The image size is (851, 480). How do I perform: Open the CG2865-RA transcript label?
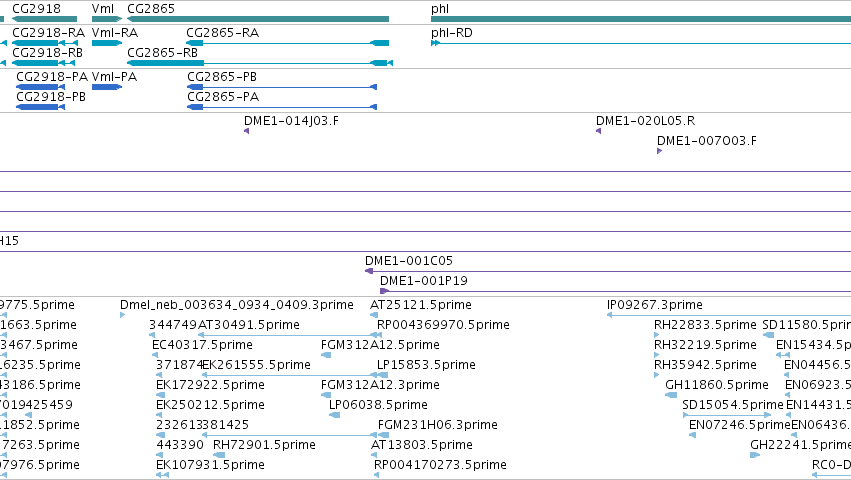point(223,33)
